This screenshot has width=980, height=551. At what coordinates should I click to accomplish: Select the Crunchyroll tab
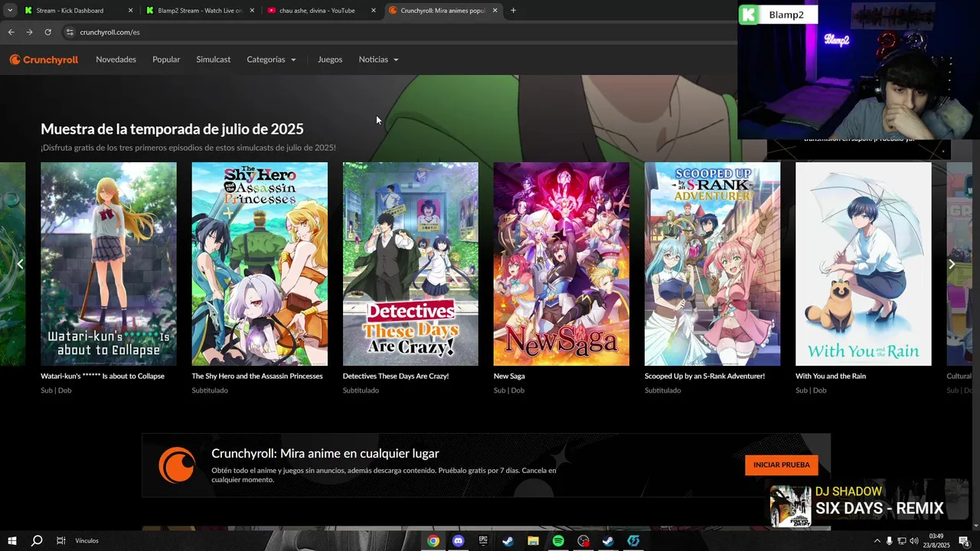[443, 11]
